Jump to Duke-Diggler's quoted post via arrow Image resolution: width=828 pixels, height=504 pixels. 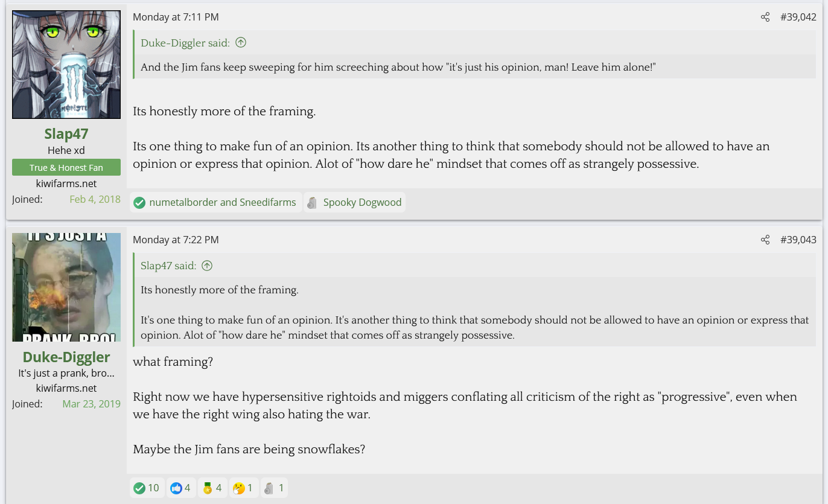click(x=241, y=42)
